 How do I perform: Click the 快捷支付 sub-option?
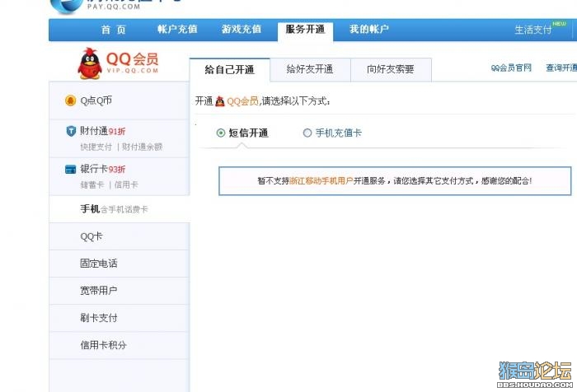click(96, 147)
